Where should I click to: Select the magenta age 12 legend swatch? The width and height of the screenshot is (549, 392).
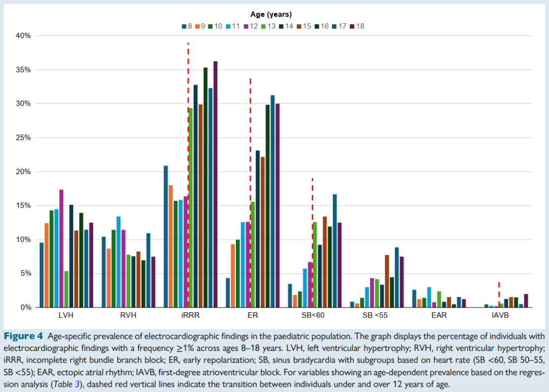[x=251, y=26]
